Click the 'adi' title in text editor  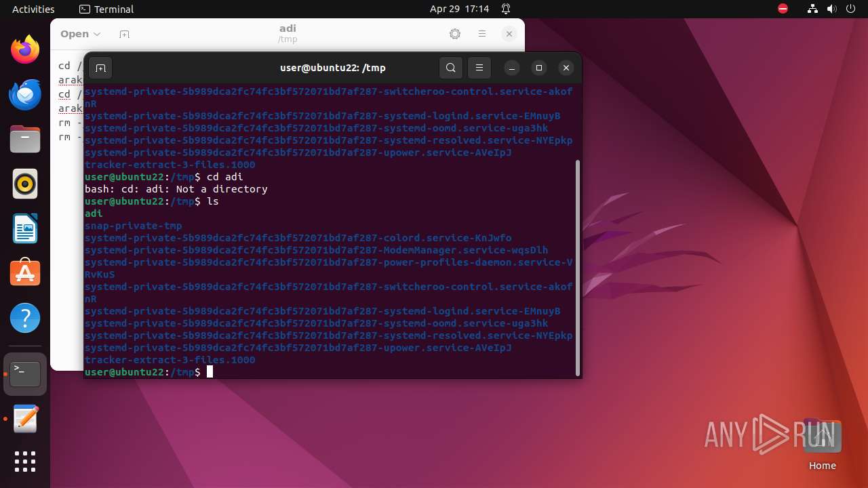(x=288, y=28)
